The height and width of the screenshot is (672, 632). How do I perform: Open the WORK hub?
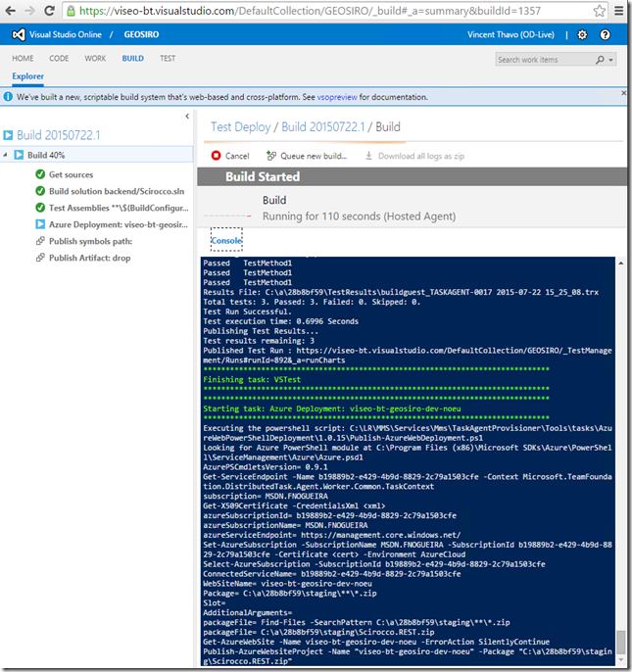pos(95,59)
